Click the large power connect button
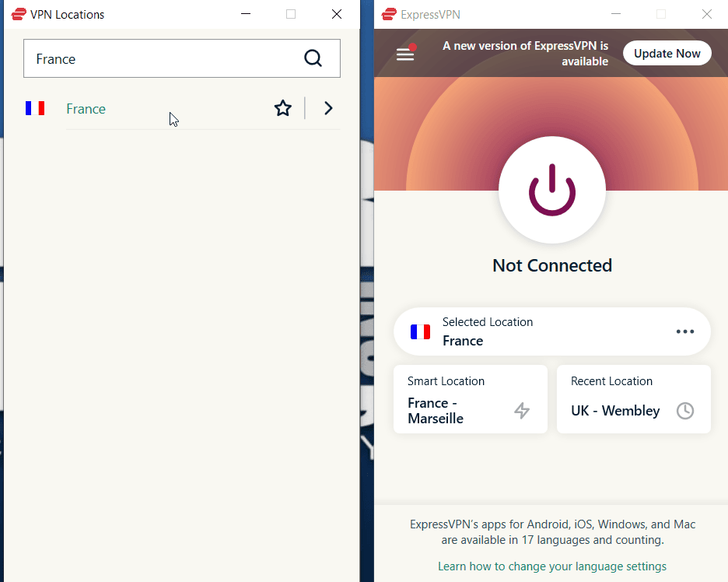This screenshot has height=582, width=728. [551, 190]
